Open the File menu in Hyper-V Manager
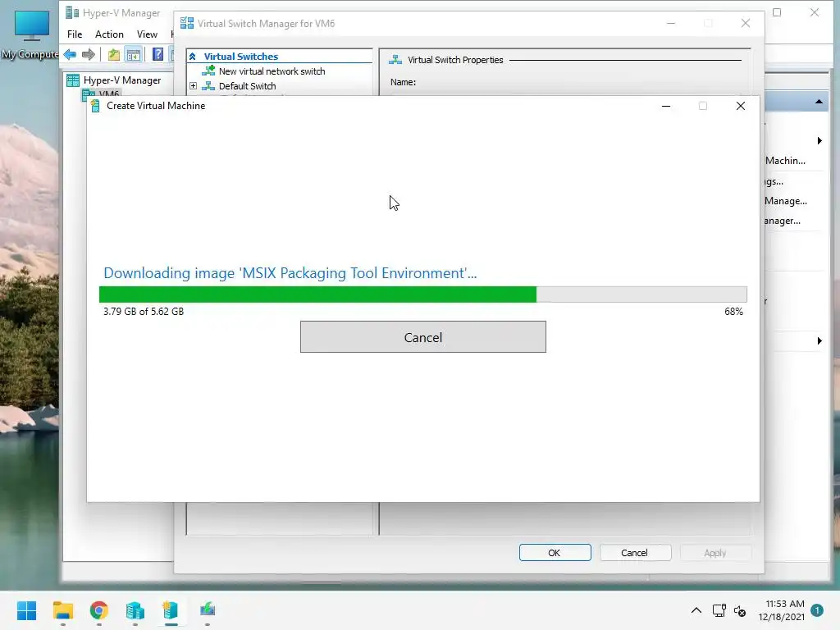This screenshot has width=840, height=630. coord(75,34)
